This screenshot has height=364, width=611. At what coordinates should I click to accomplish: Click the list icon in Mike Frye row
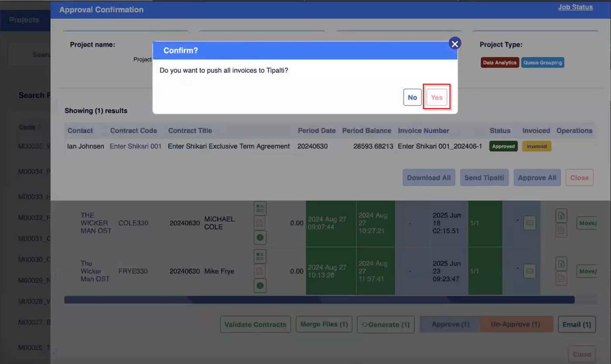pyautogui.click(x=260, y=257)
